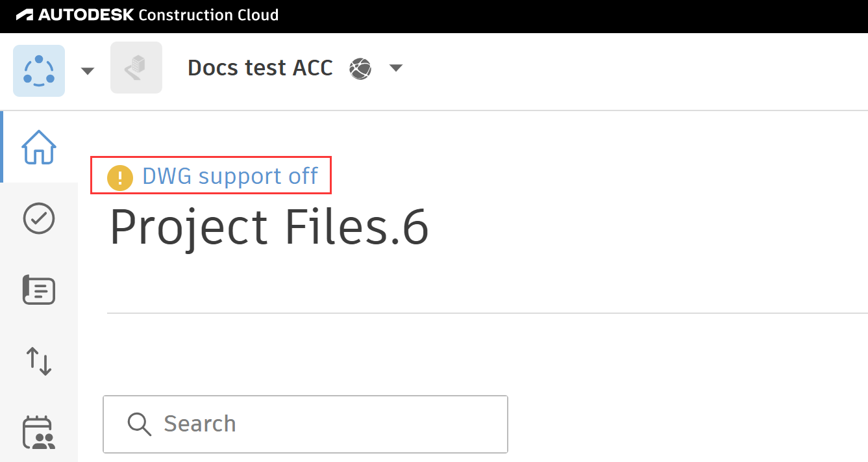This screenshot has width=868, height=462.
Task: Open the circled checkmark sidebar icon
Action: [x=39, y=218]
